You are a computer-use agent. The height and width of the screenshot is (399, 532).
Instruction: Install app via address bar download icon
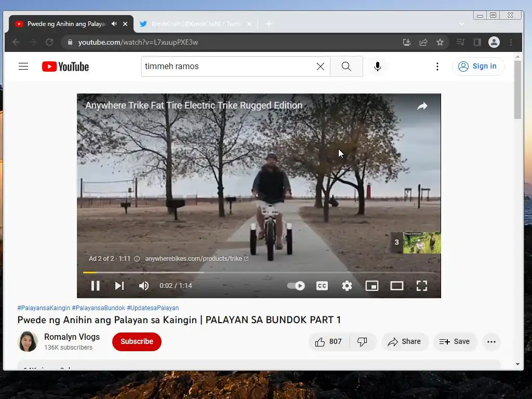click(406, 42)
